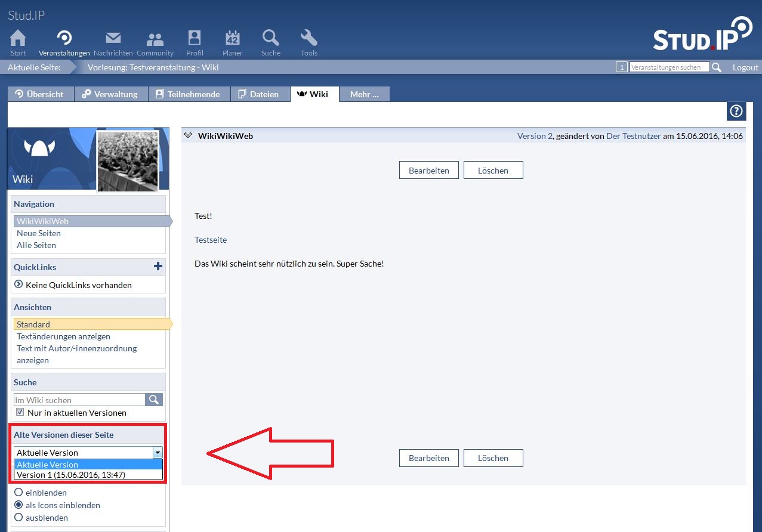Screen dimensions: 762x532
Task: Add a QuickLink with plus icon
Action: (x=158, y=267)
